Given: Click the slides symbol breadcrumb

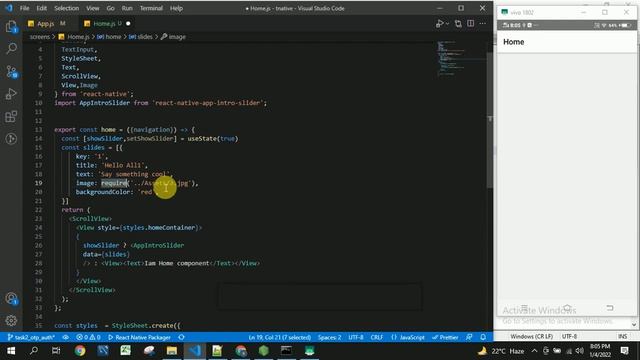Looking at the screenshot, I should pyautogui.click(x=141, y=37).
